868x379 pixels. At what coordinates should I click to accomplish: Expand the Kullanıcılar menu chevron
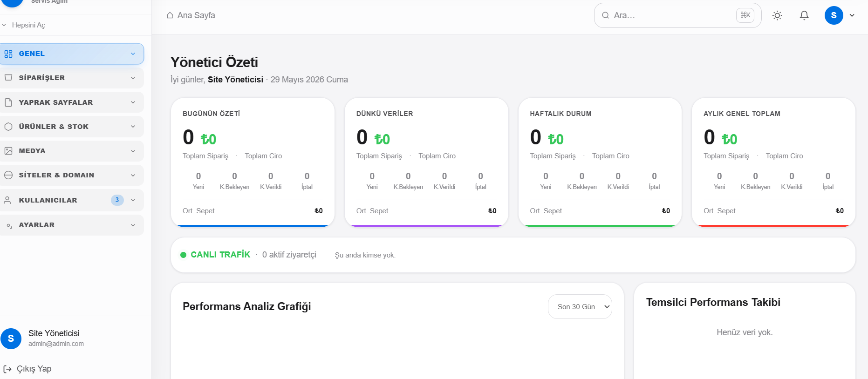(133, 200)
